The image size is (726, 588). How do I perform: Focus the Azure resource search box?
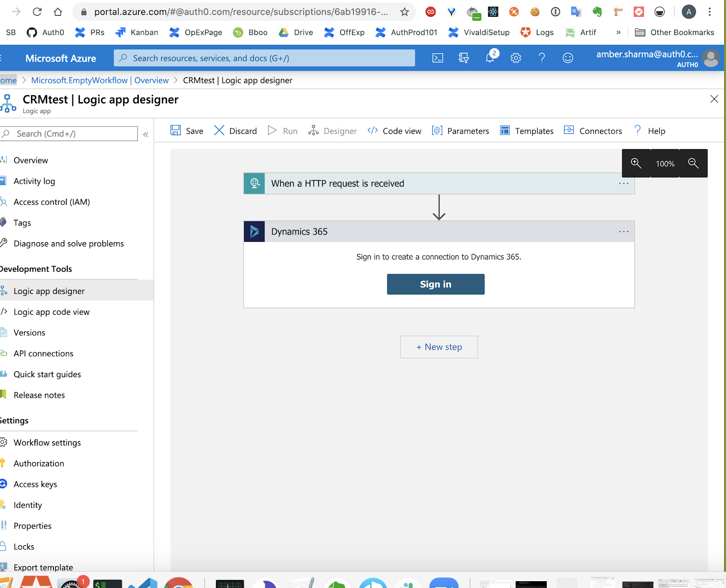tap(265, 58)
